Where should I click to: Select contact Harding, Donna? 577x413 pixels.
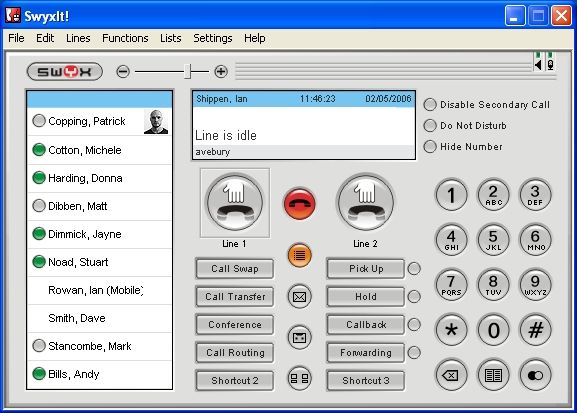click(x=100, y=178)
